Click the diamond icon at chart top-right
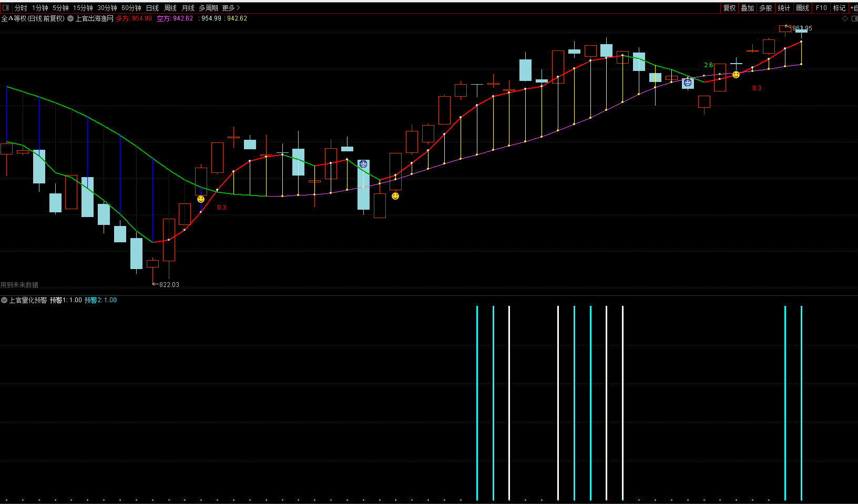 pyautogui.click(x=845, y=18)
